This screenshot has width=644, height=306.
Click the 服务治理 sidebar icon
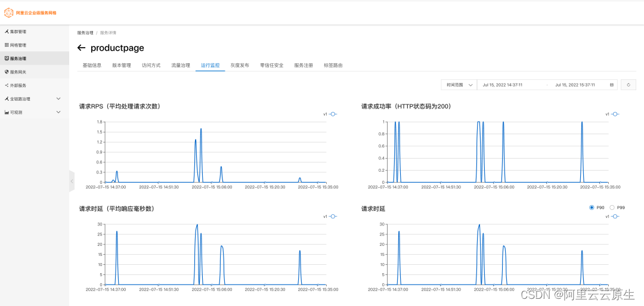point(7,58)
